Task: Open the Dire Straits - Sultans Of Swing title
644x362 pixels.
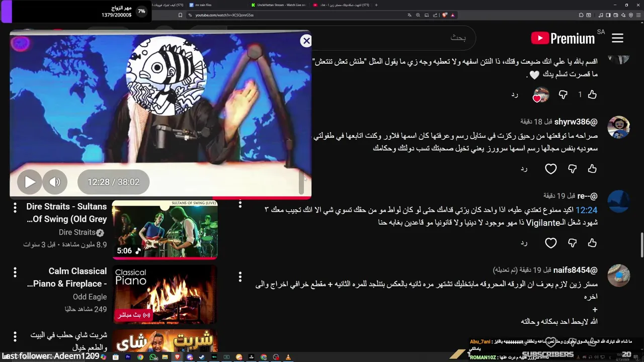Action: tap(66, 213)
